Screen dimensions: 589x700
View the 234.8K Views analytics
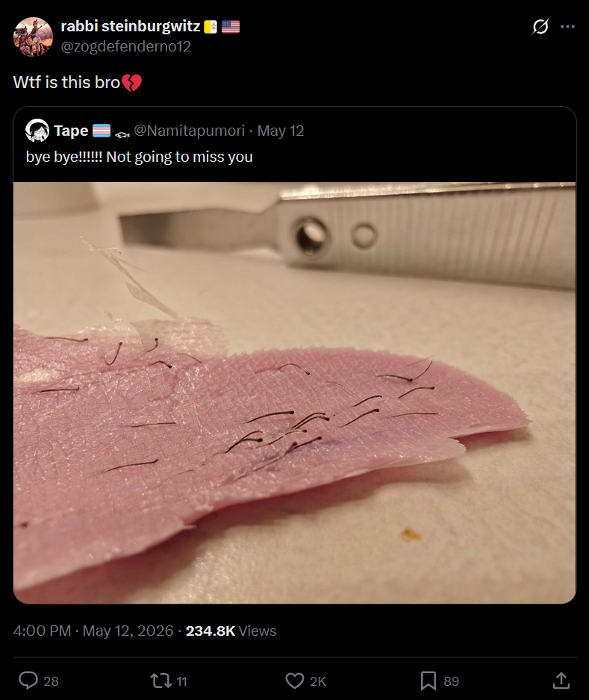pyautogui.click(x=231, y=631)
